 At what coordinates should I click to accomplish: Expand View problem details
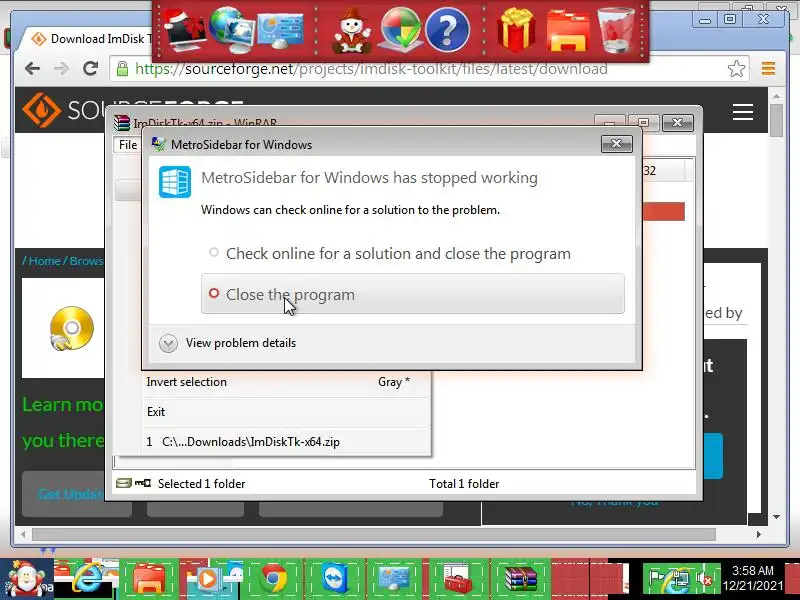(228, 343)
